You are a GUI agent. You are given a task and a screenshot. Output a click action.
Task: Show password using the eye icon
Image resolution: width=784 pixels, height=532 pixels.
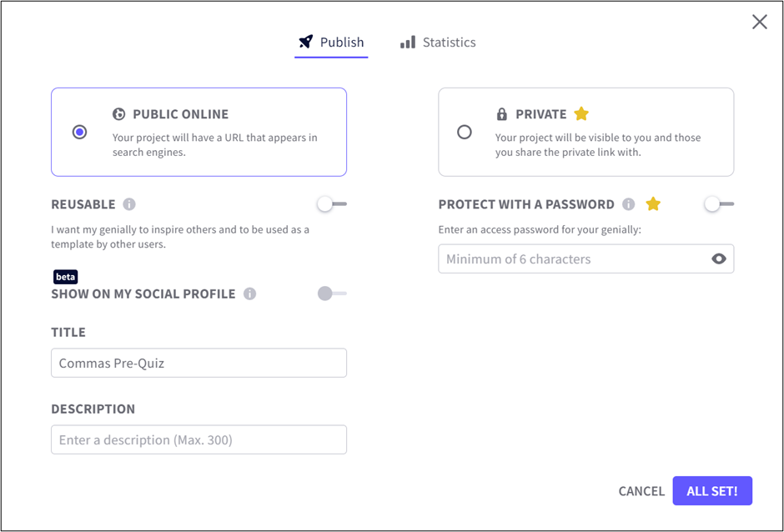(719, 259)
